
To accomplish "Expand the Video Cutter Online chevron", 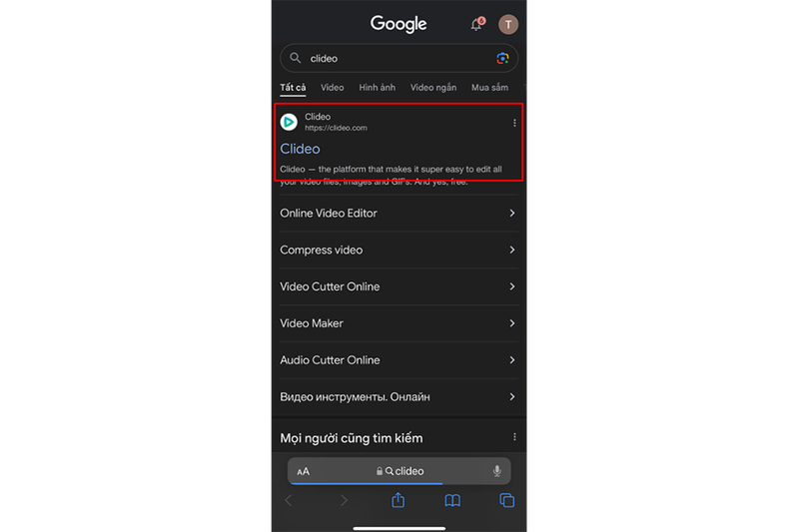I will pyautogui.click(x=512, y=286).
